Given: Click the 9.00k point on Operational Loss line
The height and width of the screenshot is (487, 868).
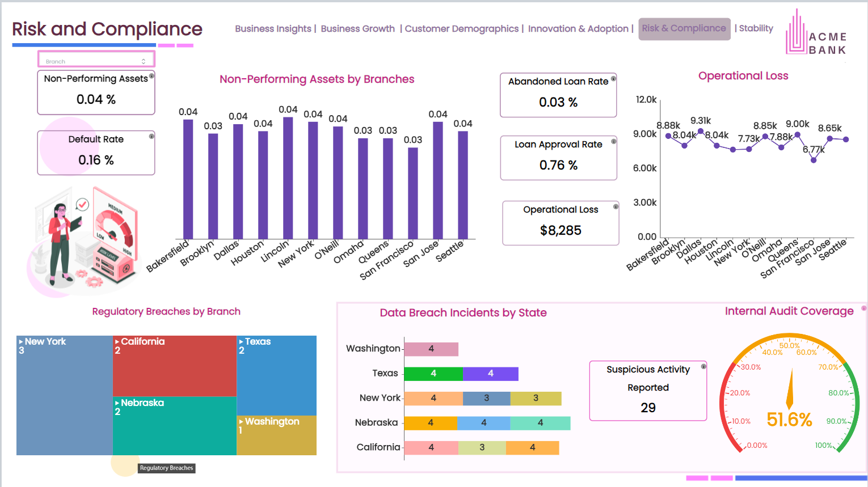Looking at the screenshot, I should (x=798, y=134).
